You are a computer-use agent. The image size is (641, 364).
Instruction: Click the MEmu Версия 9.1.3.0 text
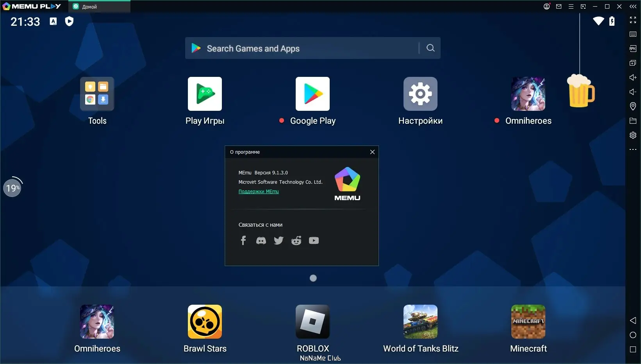pyautogui.click(x=263, y=173)
